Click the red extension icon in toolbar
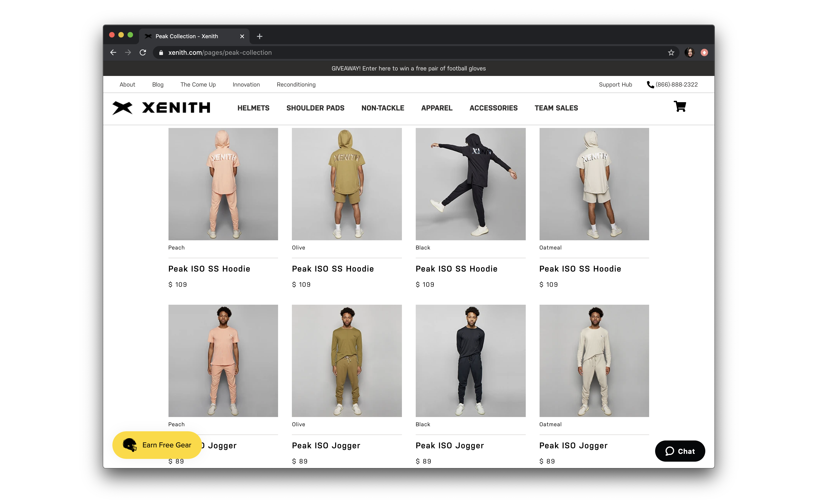 point(704,52)
